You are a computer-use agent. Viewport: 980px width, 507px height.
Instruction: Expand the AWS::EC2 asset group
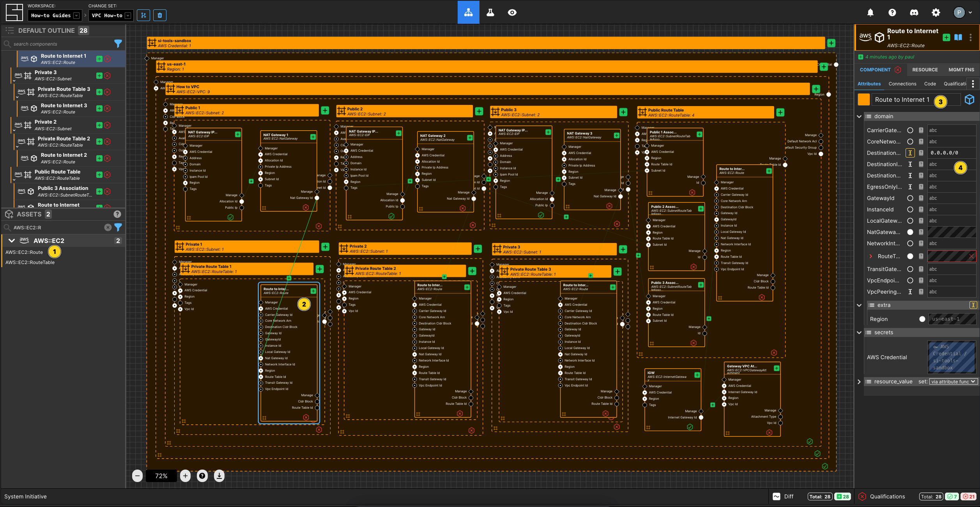pos(12,240)
